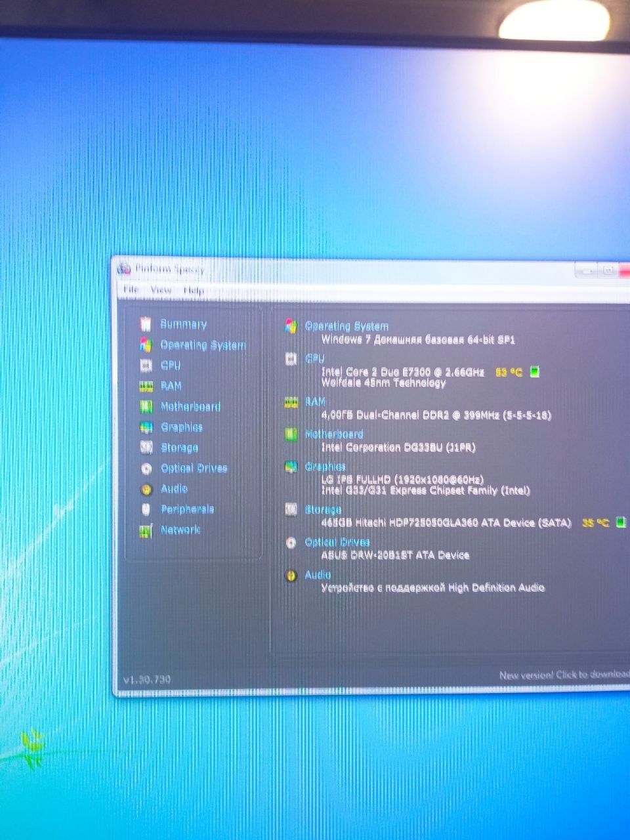
Task: Click the CPU temperature 53 °C reading
Action: pos(509,372)
